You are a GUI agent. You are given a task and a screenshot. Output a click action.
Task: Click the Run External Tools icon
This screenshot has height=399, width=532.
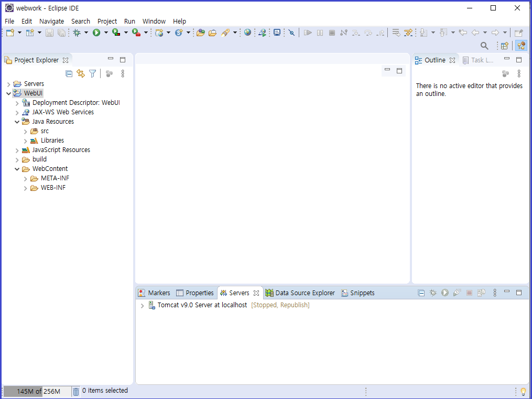tap(136, 33)
